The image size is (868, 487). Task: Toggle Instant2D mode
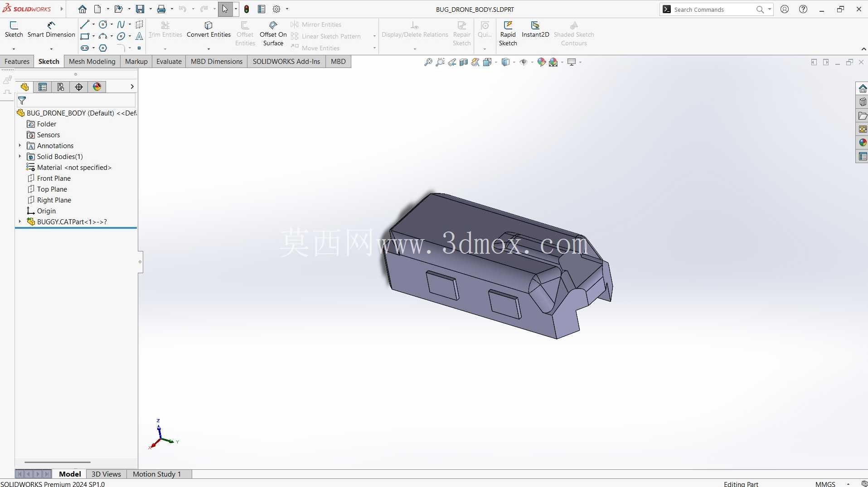click(x=535, y=29)
